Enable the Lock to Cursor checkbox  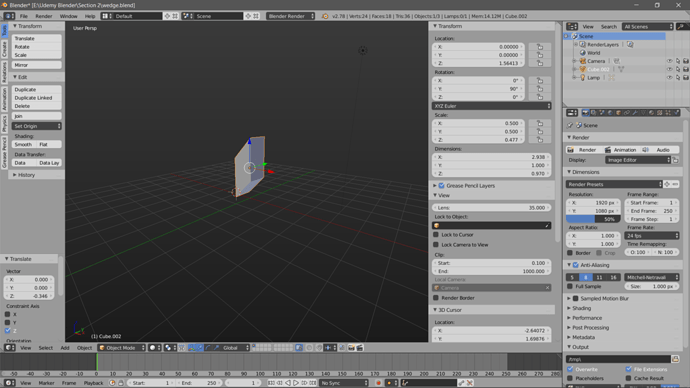pos(436,235)
